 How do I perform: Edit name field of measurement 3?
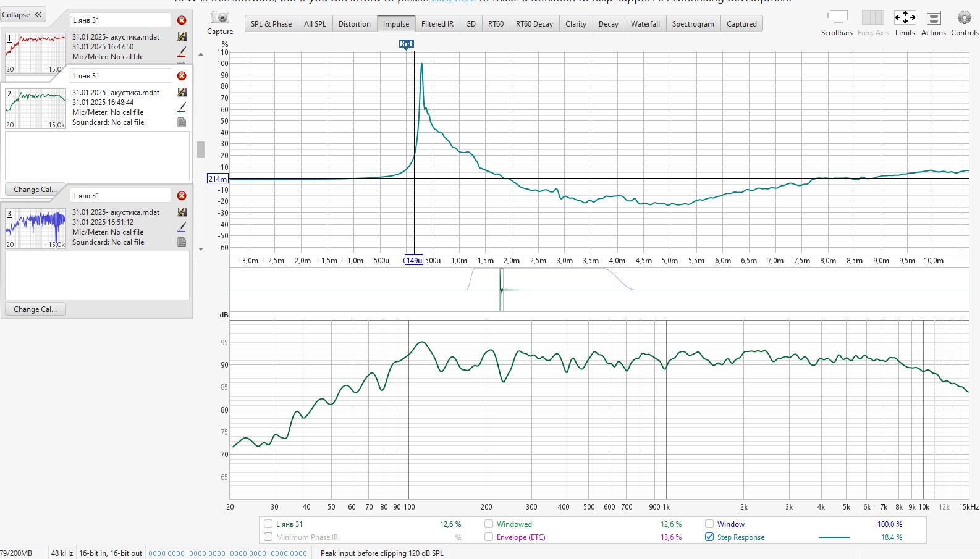coord(120,196)
